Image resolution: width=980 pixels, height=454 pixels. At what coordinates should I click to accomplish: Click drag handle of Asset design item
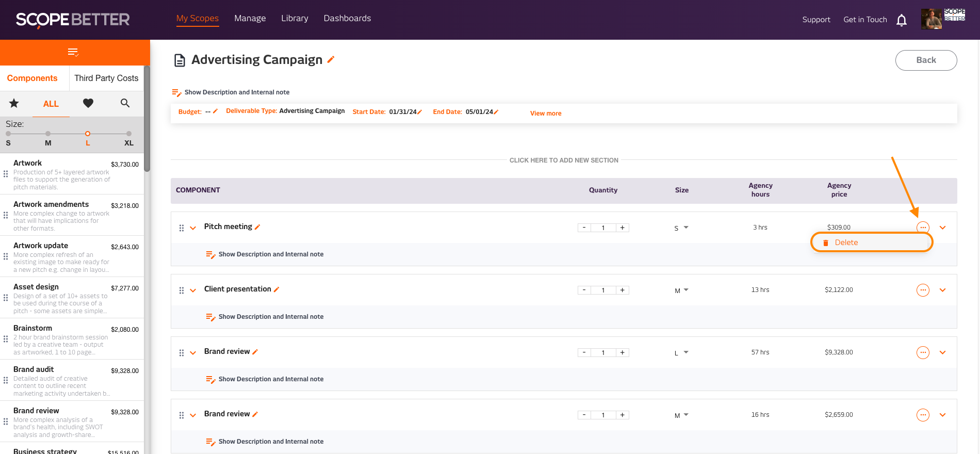pos(6,298)
